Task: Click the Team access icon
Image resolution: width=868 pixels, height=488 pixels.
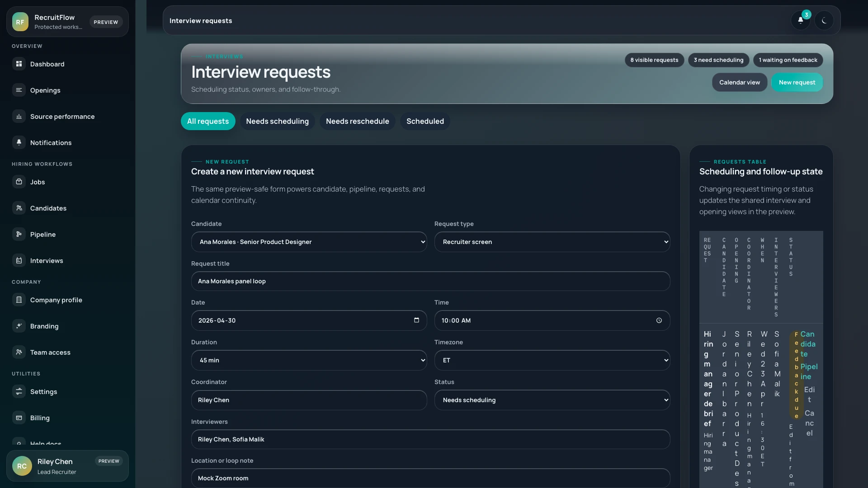Action: tap(19, 352)
